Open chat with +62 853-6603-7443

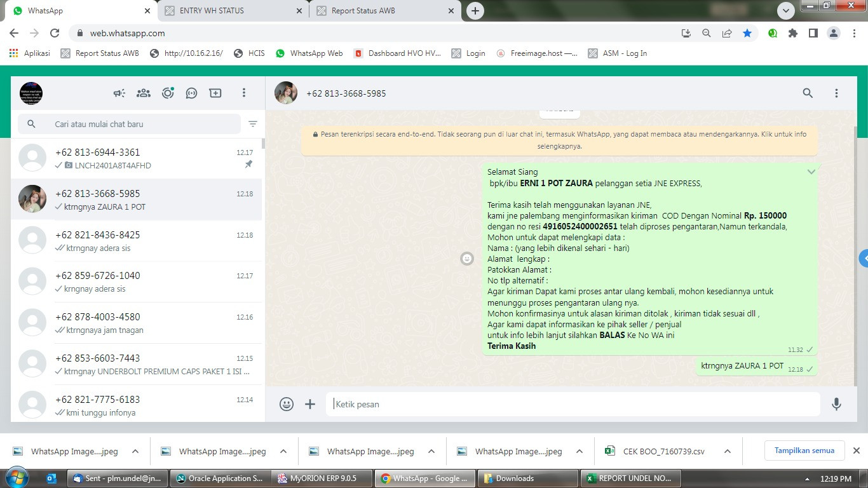[137, 365]
